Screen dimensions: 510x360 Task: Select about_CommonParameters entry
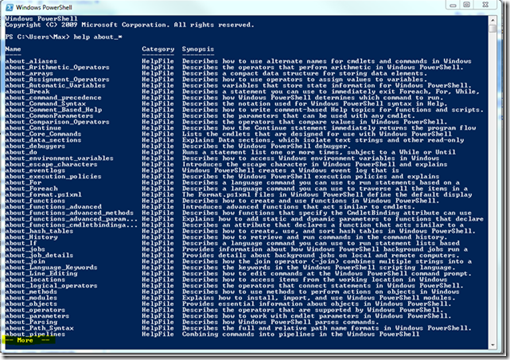click(x=49, y=116)
